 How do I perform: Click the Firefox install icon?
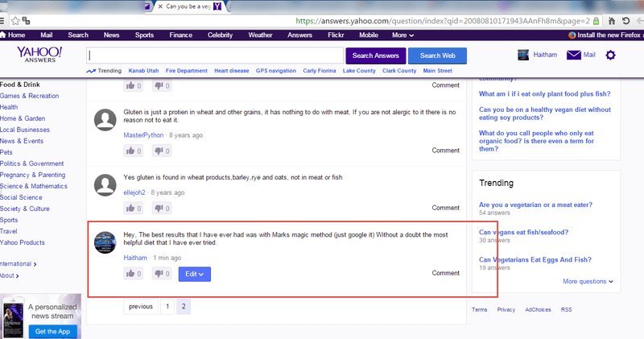572,35
